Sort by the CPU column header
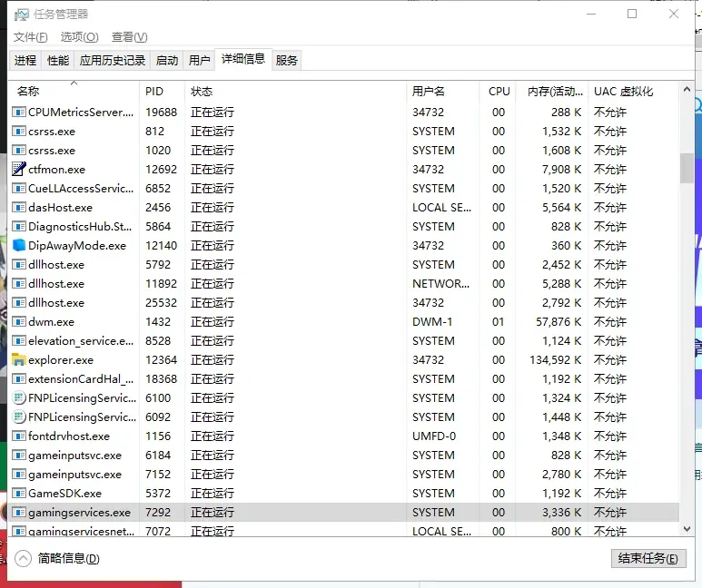Viewport: 702px width, 588px height. [498, 92]
